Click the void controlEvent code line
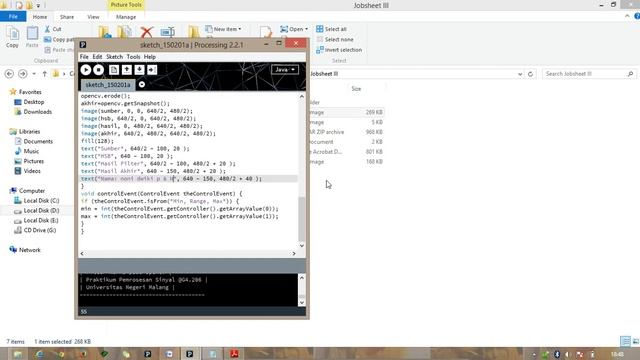The image size is (640, 360). coord(161,193)
